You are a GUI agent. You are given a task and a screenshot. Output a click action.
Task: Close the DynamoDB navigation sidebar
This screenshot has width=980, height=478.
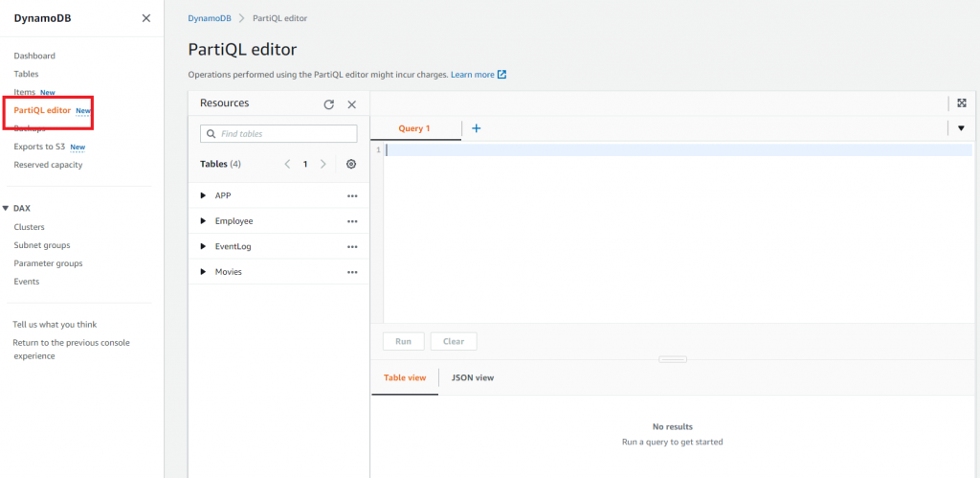[146, 18]
